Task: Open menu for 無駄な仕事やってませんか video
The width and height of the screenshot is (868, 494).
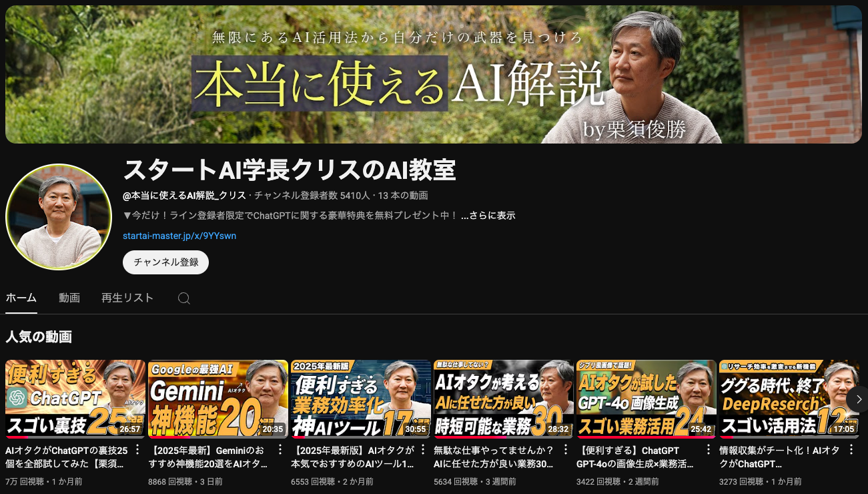Action: [566, 449]
